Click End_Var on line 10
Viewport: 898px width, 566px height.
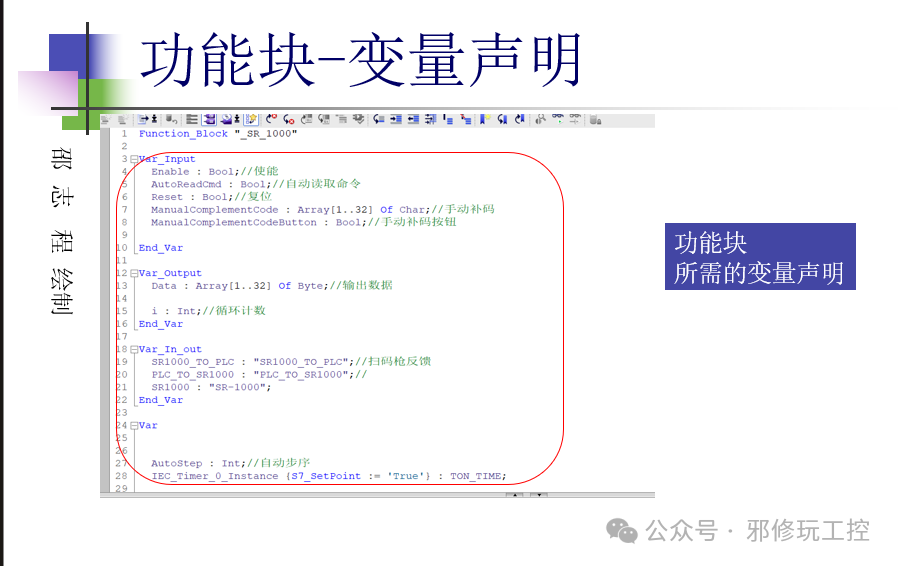(160, 247)
